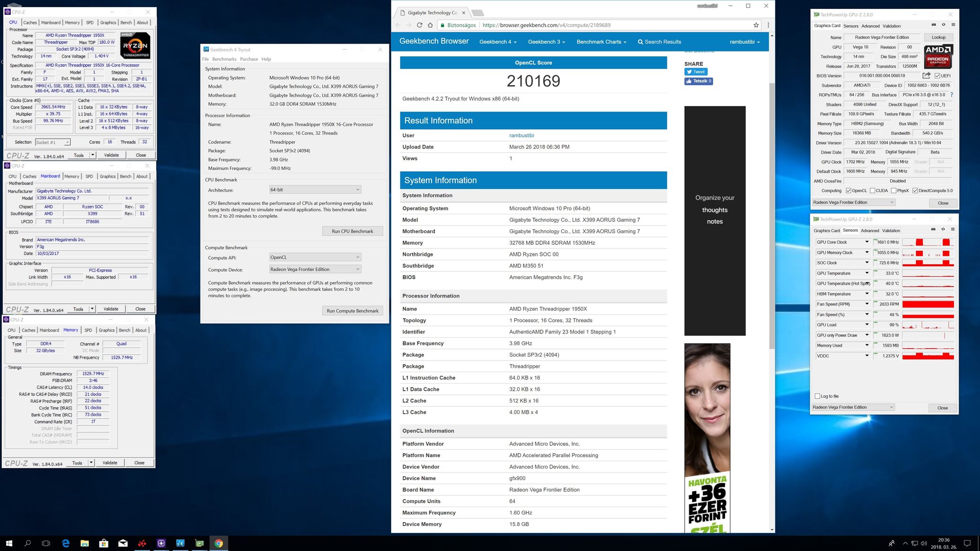Open Benchmarks menu in Geekbench Tryout
Viewport: 980px width, 551px height.
coord(224,59)
